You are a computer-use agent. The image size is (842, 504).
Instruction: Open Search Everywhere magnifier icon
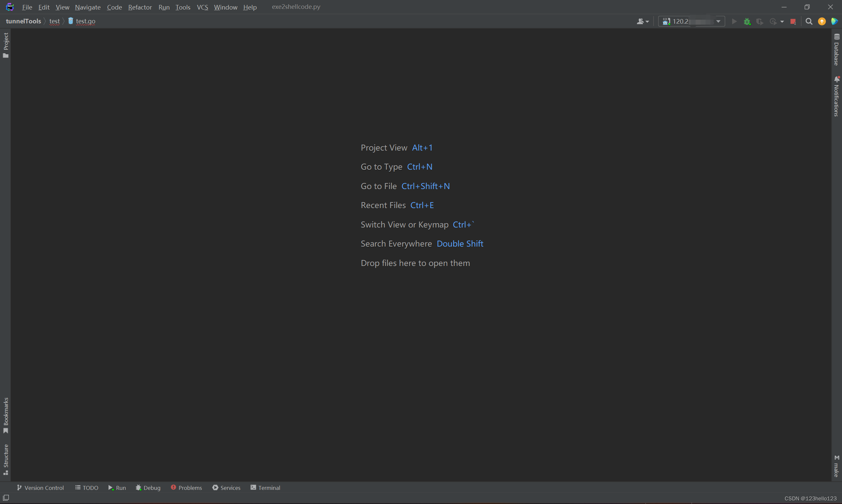pos(809,21)
